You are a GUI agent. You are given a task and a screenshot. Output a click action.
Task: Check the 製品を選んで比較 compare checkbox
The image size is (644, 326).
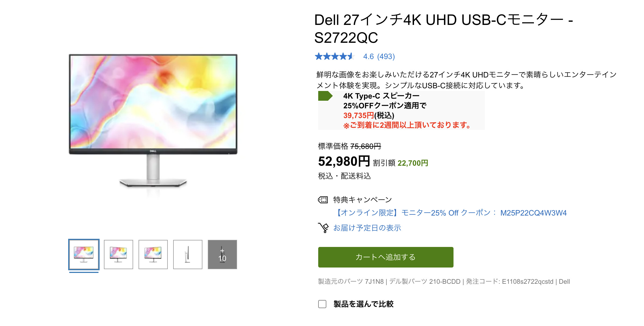[322, 304]
